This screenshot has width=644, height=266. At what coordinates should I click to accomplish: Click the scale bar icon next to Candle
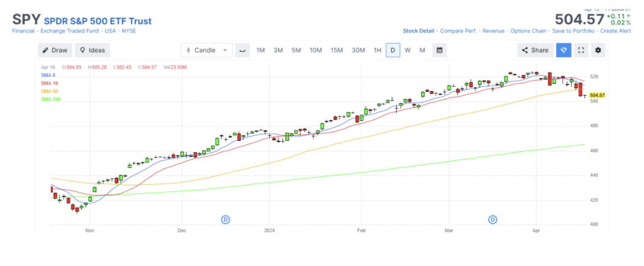242,50
